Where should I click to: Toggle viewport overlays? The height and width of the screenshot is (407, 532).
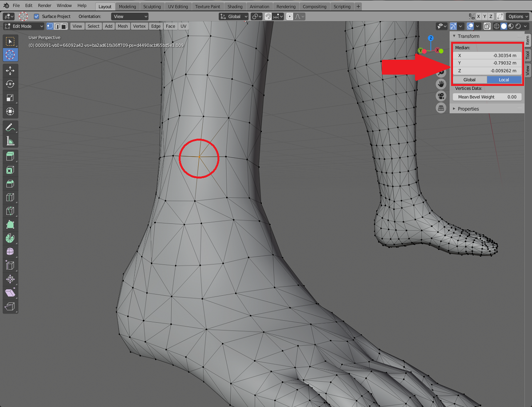(x=470, y=26)
